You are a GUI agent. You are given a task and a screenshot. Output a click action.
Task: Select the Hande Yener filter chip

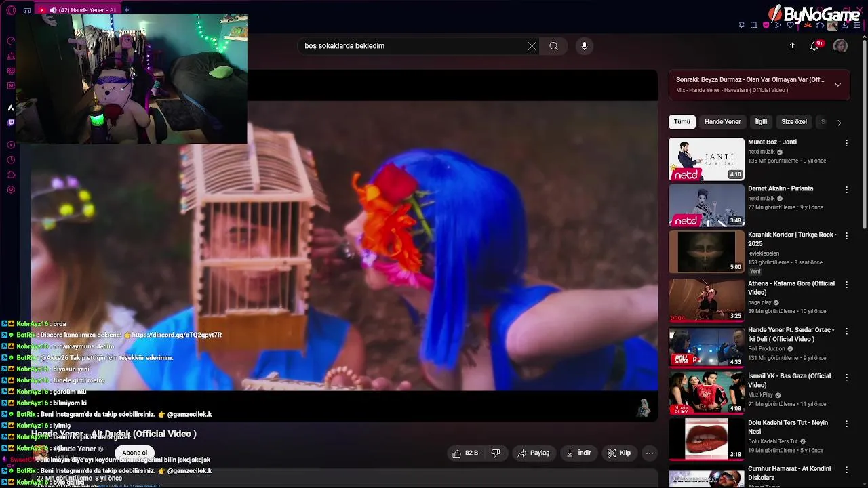[722, 122]
